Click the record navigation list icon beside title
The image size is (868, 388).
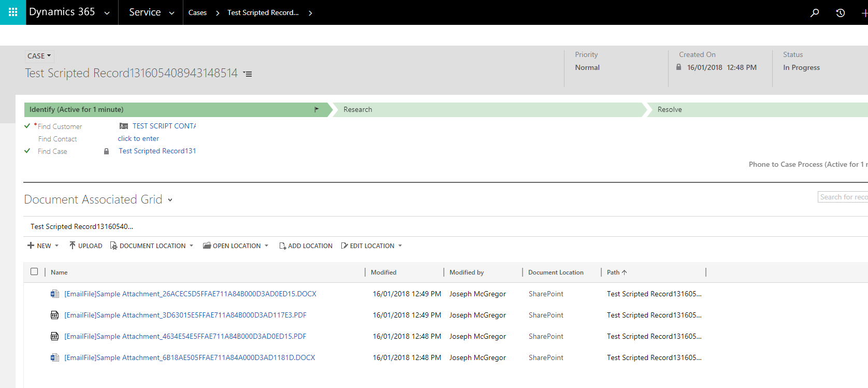[x=248, y=74]
